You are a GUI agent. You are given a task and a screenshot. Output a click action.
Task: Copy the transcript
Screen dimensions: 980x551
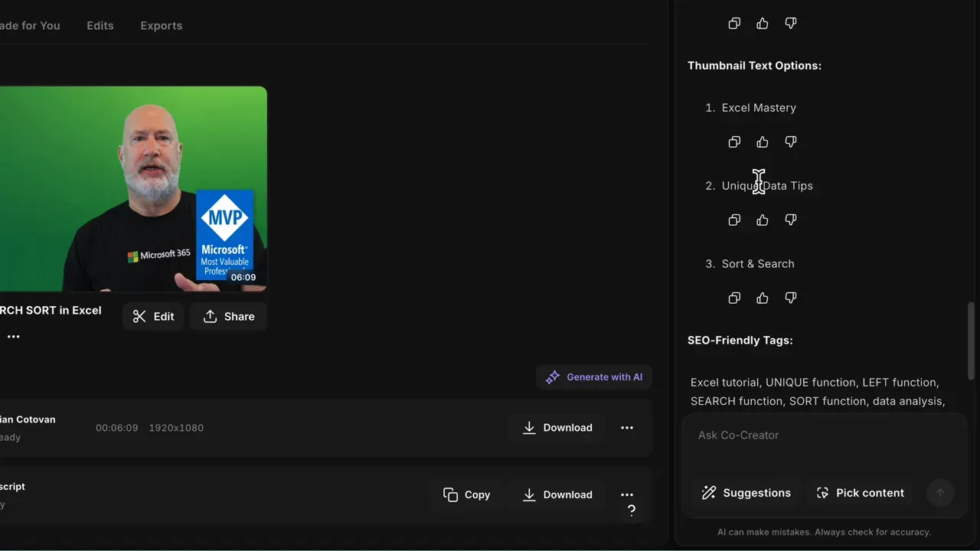point(466,495)
